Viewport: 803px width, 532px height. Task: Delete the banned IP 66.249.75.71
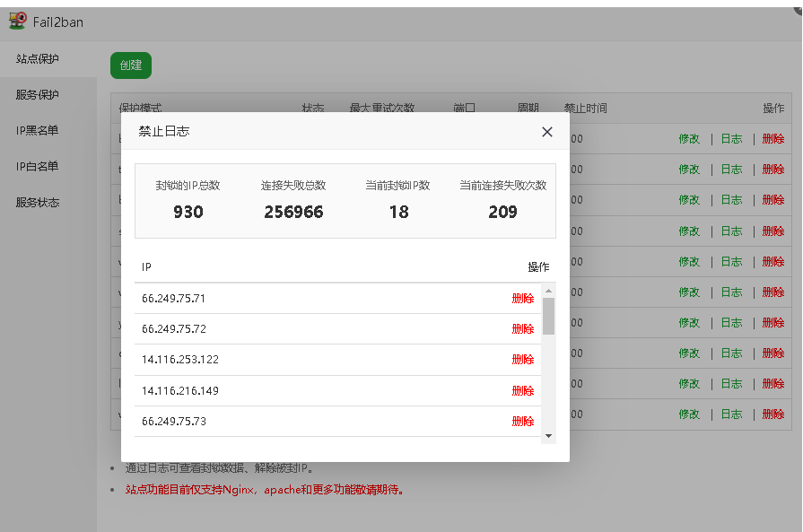pyautogui.click(x=523, y=297)
